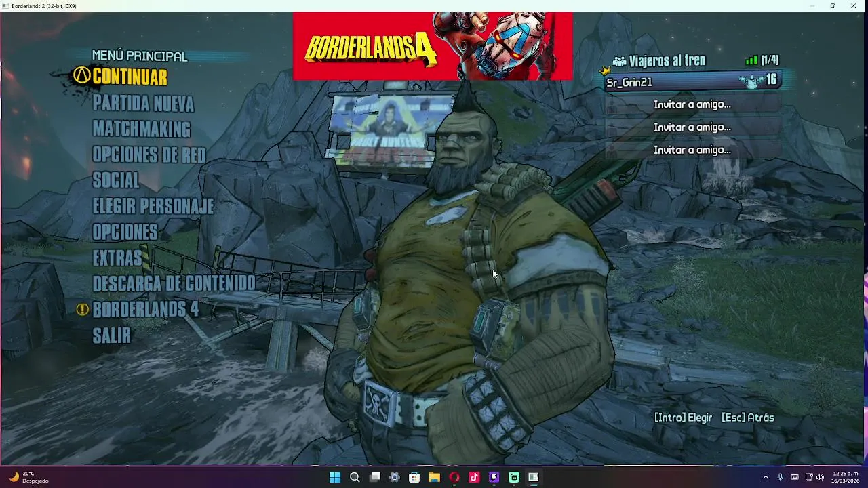Open Settings gear on the taskbar
The width and height of the screenshot is (868, 488).
click(x=395, y=477)
